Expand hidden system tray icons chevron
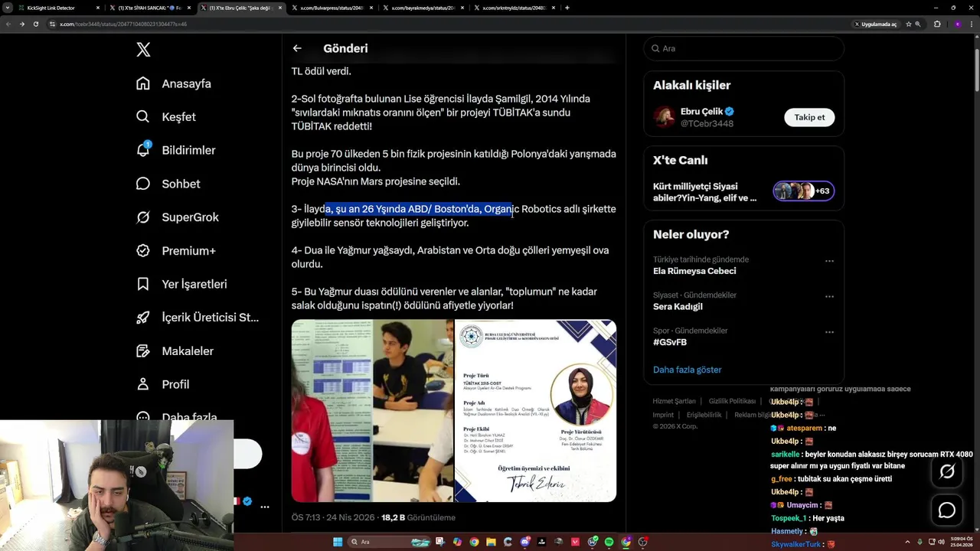980x551 pixels. click(x=908, y=542)
